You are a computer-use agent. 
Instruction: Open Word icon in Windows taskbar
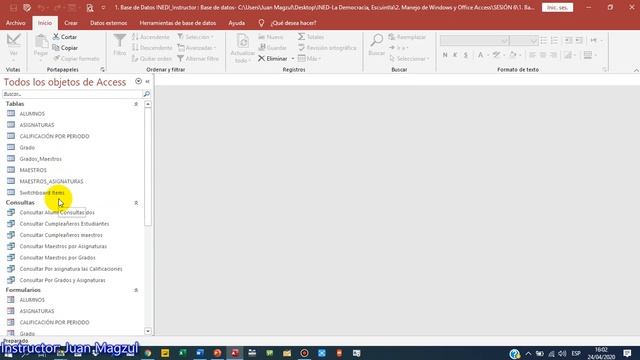[200, 353]
